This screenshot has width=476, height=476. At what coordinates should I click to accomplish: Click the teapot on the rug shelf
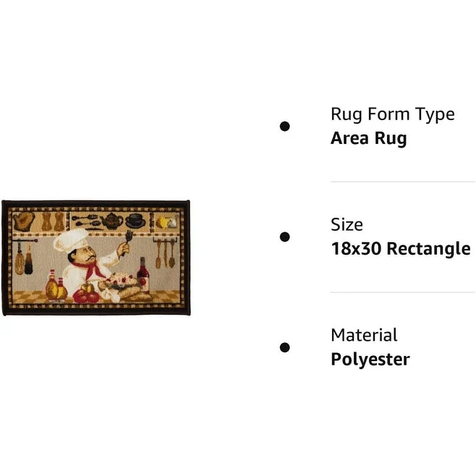tap(111, 221)
